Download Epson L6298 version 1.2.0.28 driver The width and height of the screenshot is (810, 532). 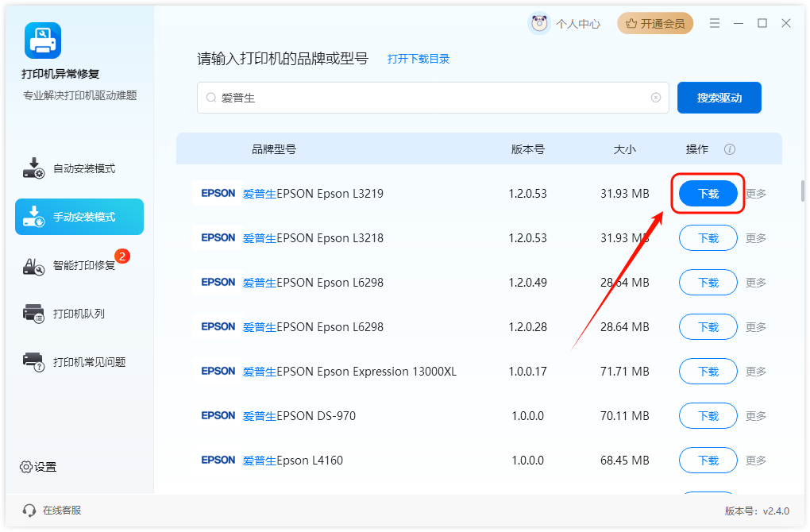(708, 327)
